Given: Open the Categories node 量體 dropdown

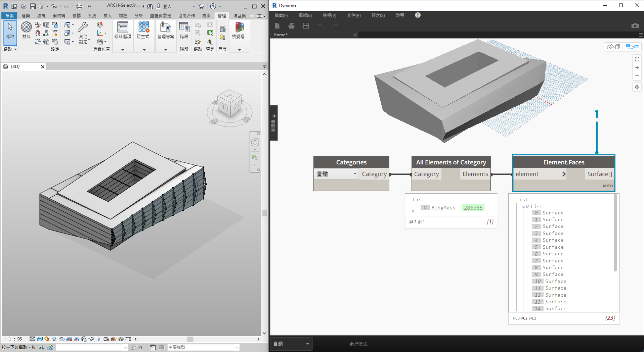Looking at the screenshot, I should [x=336, y=174].
